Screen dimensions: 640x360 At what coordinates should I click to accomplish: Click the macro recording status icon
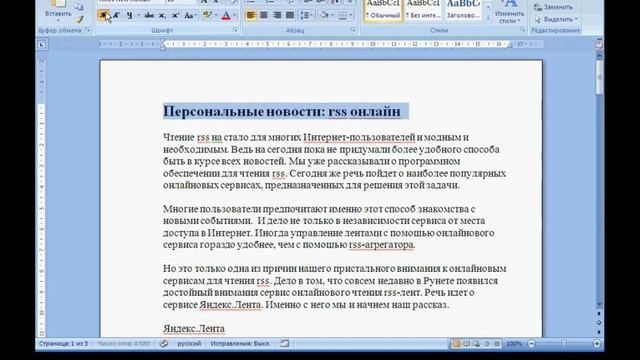click(x=284, y=344)
